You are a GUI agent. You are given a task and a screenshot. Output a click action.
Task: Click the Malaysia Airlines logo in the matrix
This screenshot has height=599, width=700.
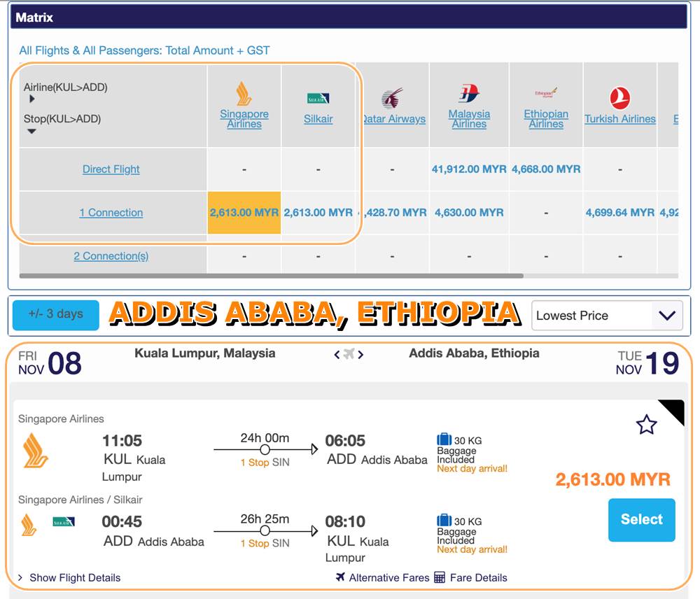469,93
